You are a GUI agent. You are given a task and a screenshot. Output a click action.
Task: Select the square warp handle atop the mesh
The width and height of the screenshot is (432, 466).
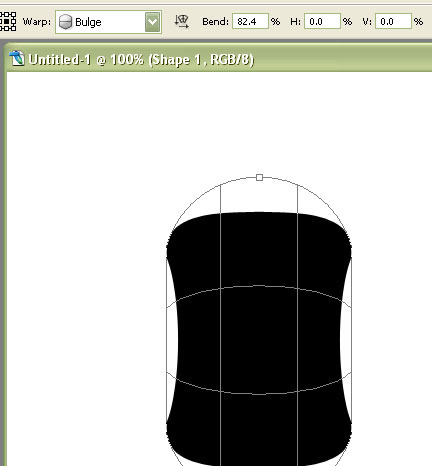click(259, 178)
